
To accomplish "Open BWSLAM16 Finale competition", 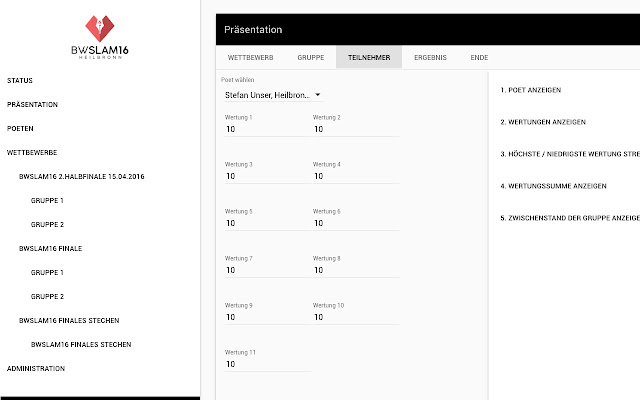I will point(50,249).
